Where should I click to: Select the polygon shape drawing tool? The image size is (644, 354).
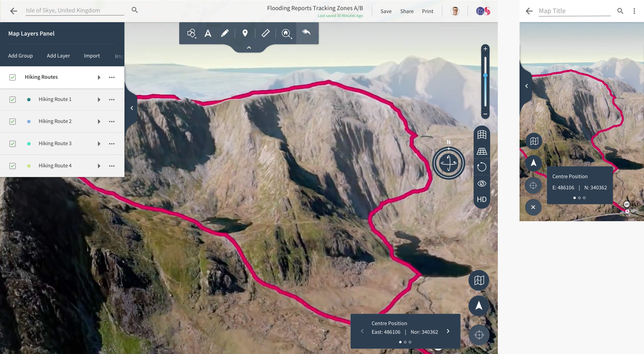click(x=191, y=33)
